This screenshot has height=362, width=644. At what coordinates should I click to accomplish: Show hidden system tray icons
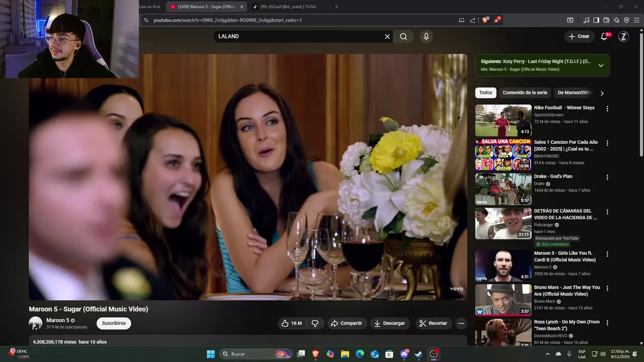[x=547, y=354]
